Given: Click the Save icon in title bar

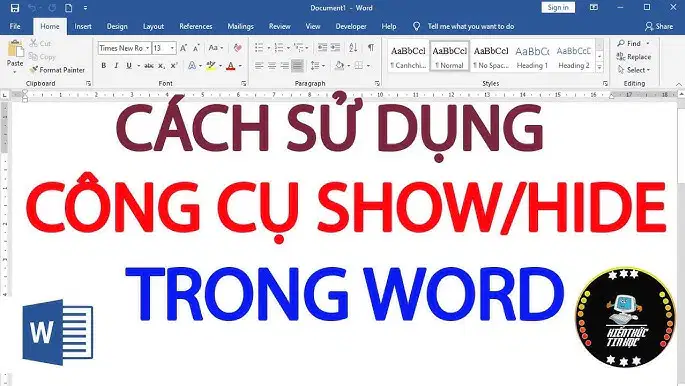Looking at the screenshot, I should point(15,8).
